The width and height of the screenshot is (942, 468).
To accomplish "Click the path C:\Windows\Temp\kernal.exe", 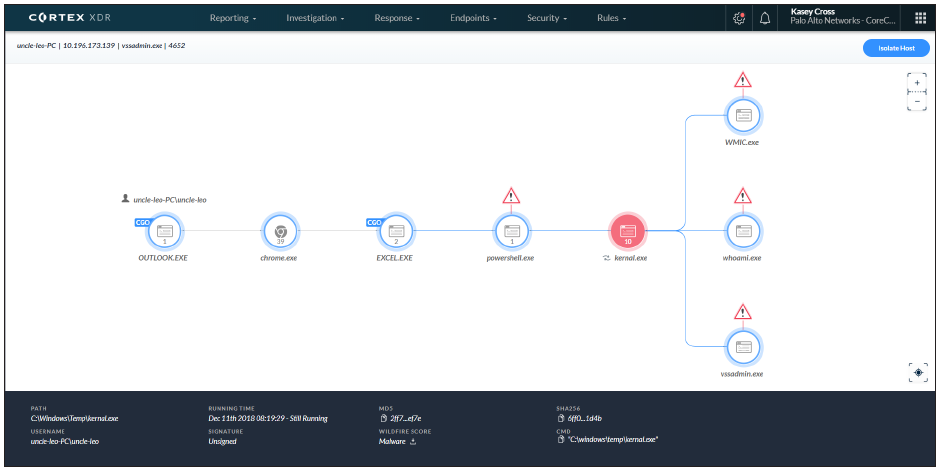I will pyautogui.click(x=74, y=419).
